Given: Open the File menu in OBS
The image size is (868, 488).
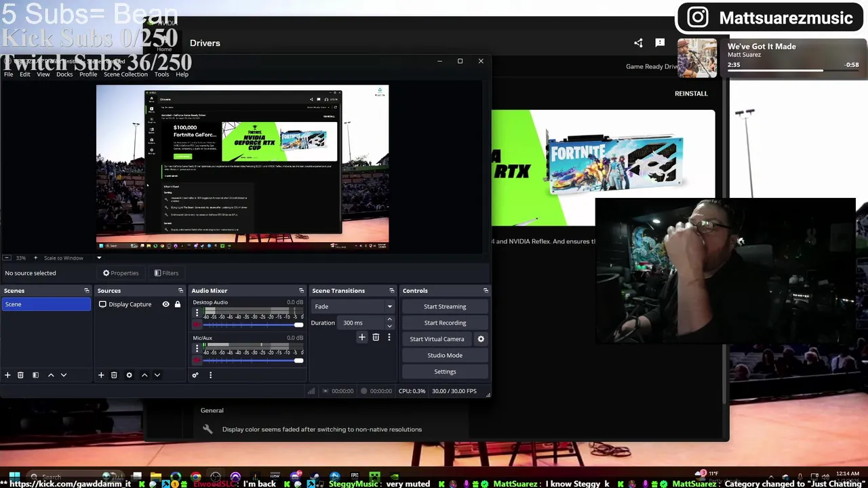Looking at the screenshot, I should 8,75.
